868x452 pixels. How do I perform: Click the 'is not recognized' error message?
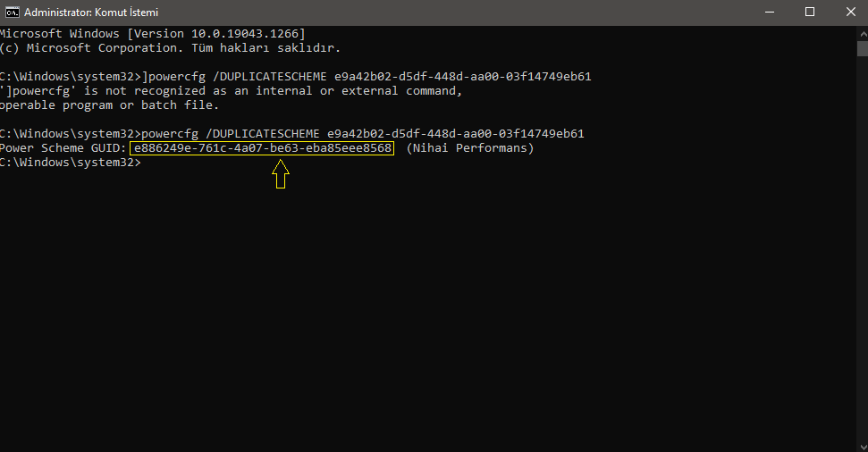click(x=231, y=91)
